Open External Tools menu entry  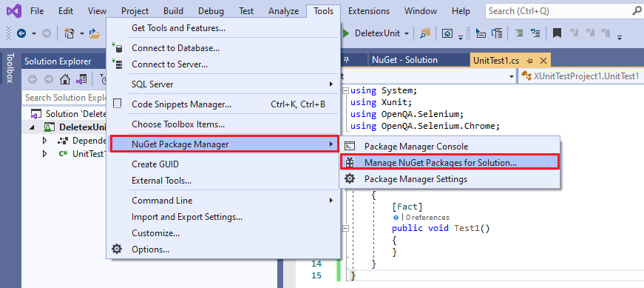223,180
